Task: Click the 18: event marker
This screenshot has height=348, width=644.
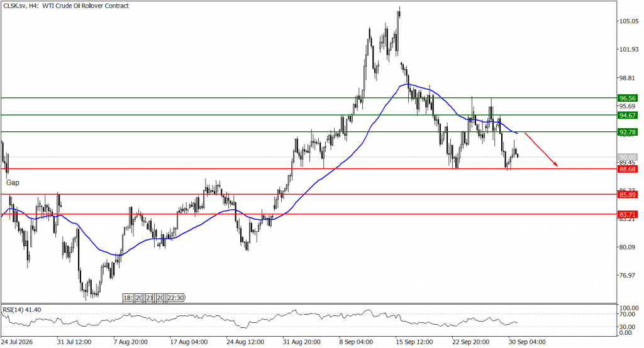Action: pos(128,298)
